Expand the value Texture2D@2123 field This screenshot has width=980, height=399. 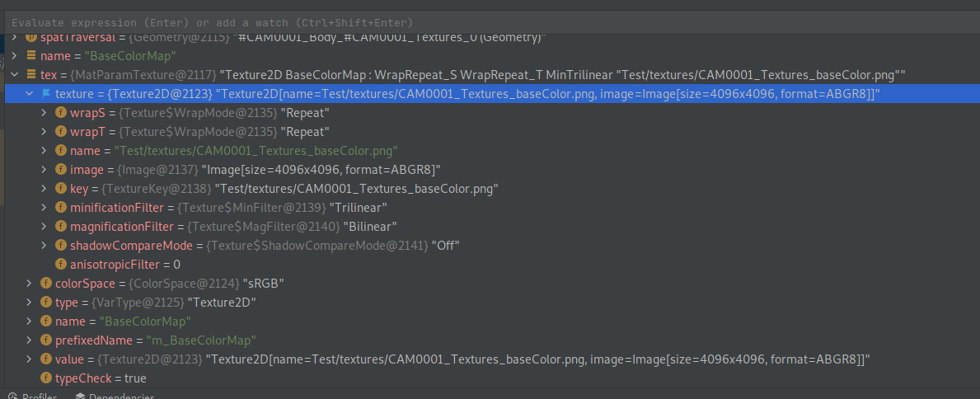pos(29,359)
